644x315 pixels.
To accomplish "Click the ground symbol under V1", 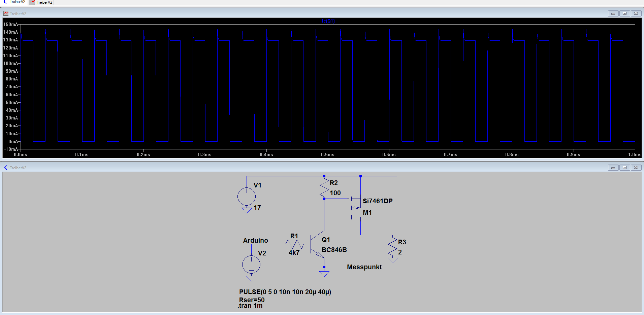I will pyautogui.click(x=247, y=210).
